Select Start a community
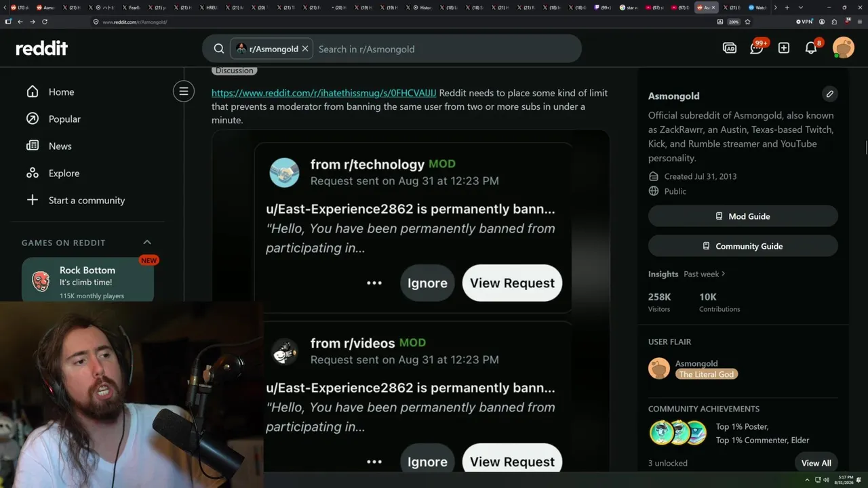Screen dimensions: 868x488 87,201
